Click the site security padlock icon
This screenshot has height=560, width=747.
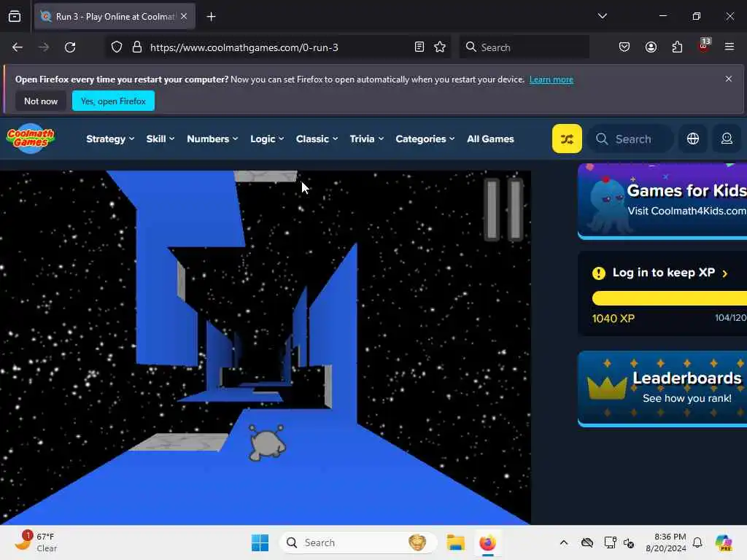[136, 47]
